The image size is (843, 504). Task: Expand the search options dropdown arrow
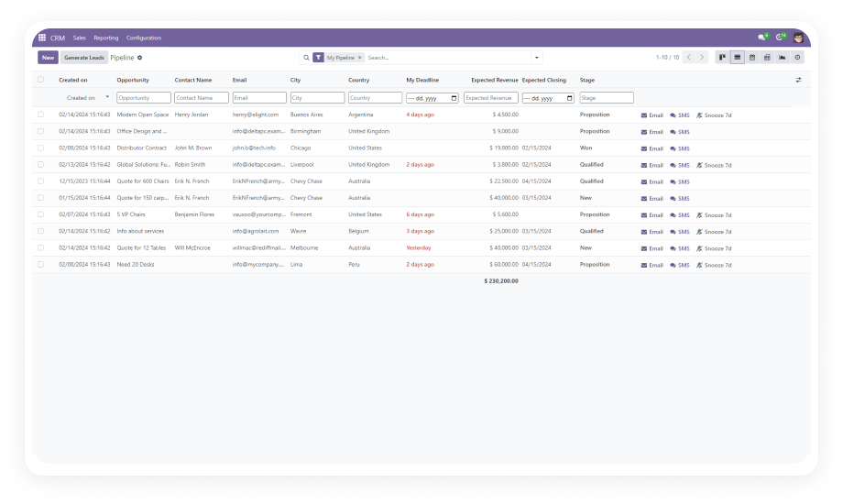click(x=537, y=58)
